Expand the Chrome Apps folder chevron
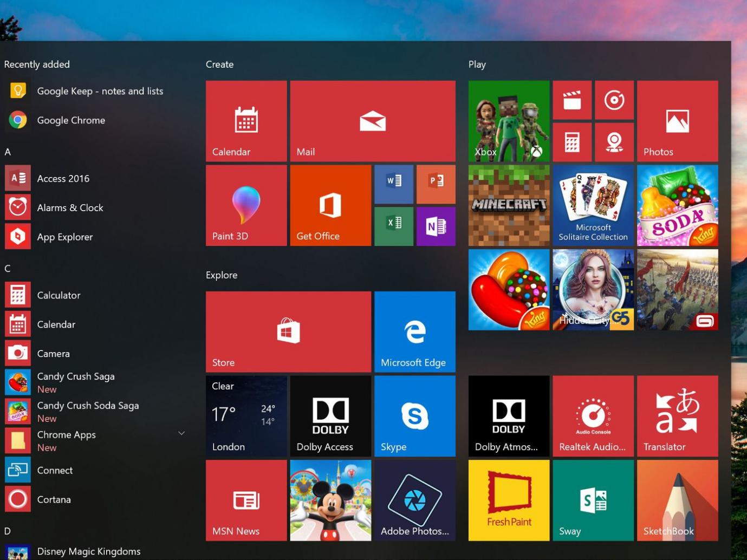 pyautogui.click(x=181, y=433)
